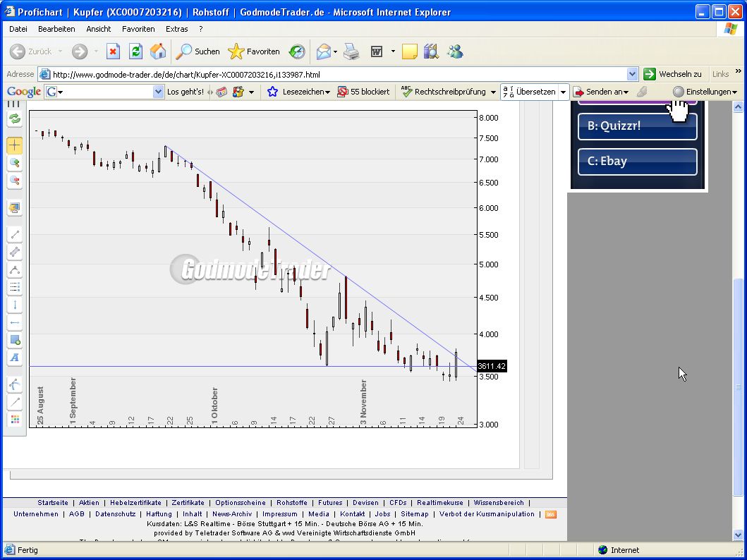Select the horizontal arrow line tool
The height and width of the screenshot is (560, 747).
click(x=15, y=323)
